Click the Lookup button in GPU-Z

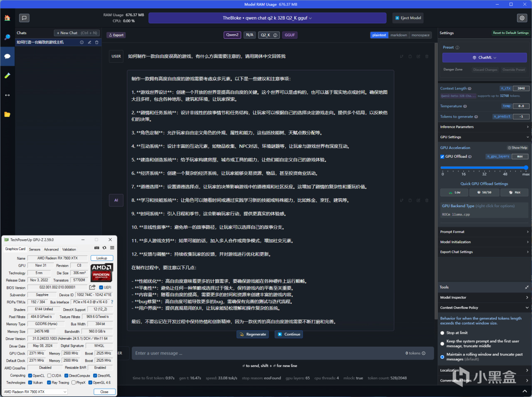pos(102,258)
